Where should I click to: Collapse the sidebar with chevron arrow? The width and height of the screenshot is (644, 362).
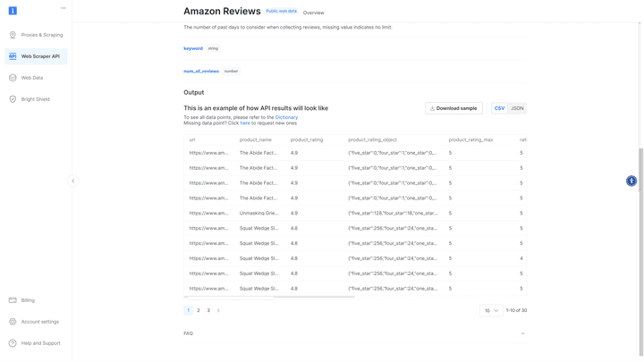pos(73,181)
